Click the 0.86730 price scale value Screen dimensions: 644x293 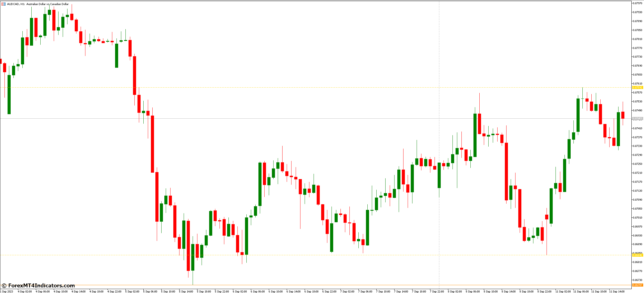pos(638,280)
